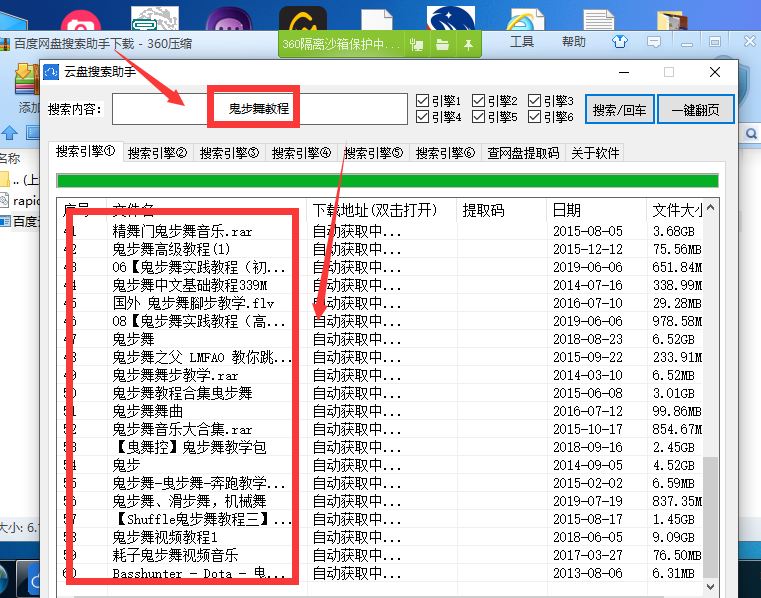Switch to the 搜索引擎② tab

tap(157, 153)
